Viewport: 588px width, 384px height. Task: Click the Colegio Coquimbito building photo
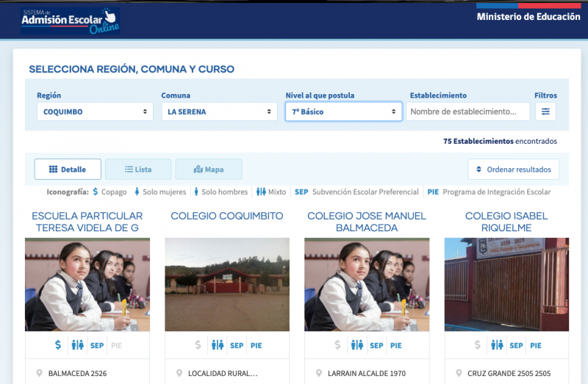coord(227,284)
